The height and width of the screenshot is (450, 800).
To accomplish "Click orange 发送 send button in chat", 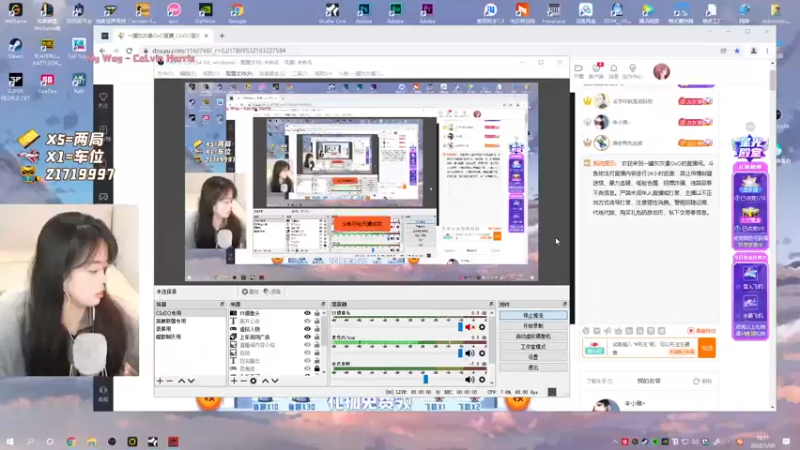I will pos(707,348).
